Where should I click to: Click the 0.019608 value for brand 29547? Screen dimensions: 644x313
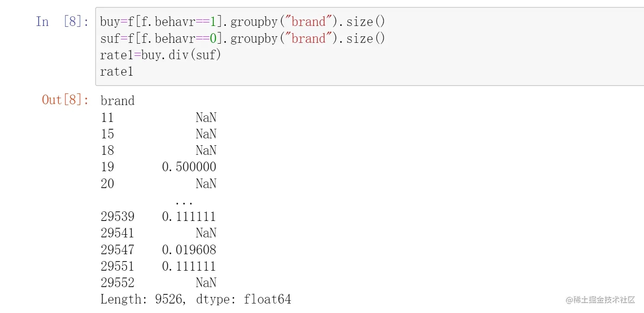(x=189, y=249)
